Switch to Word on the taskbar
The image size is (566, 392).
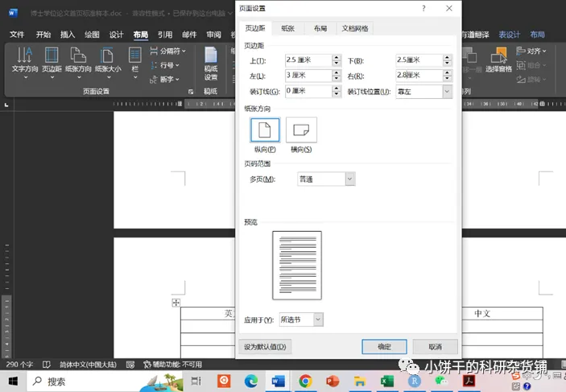(x=278, y=382)
